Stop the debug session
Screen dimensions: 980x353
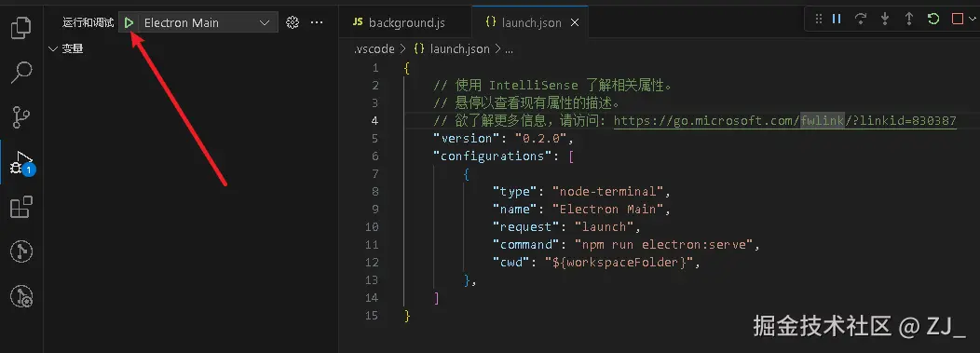pyautogui.click(x=957, y=20)
